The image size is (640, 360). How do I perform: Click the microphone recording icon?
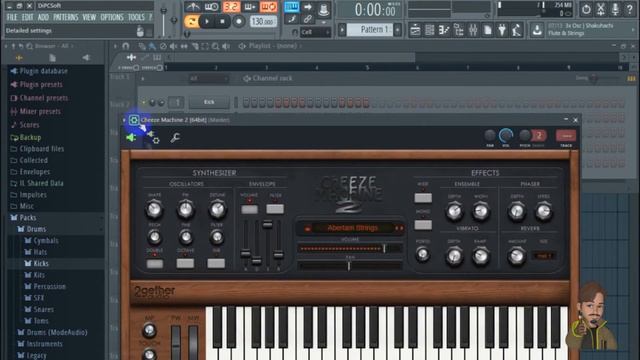615,9
